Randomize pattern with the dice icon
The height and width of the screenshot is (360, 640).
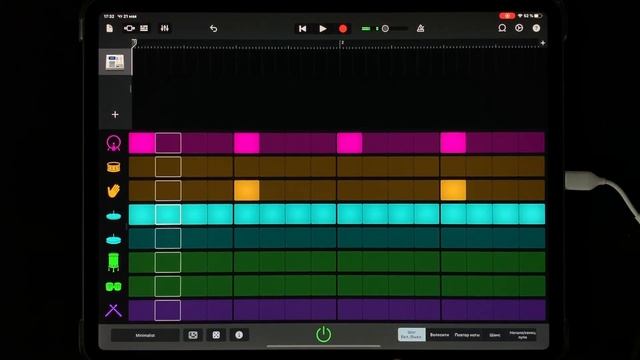pyautogui.click(x=216, y=335)
